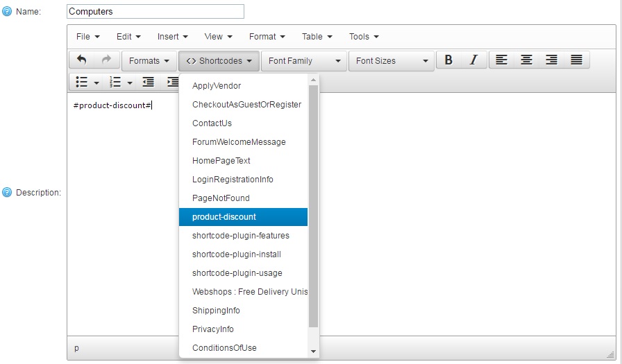The image size is (622, 364).
Task: Open the Insert menu
Action: point(173,36)
